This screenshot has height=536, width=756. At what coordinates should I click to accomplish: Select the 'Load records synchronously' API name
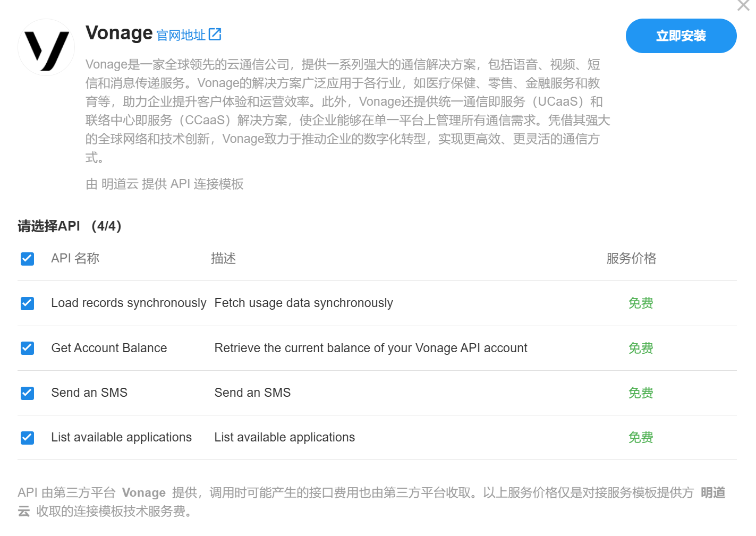click(x=129, y=303)
